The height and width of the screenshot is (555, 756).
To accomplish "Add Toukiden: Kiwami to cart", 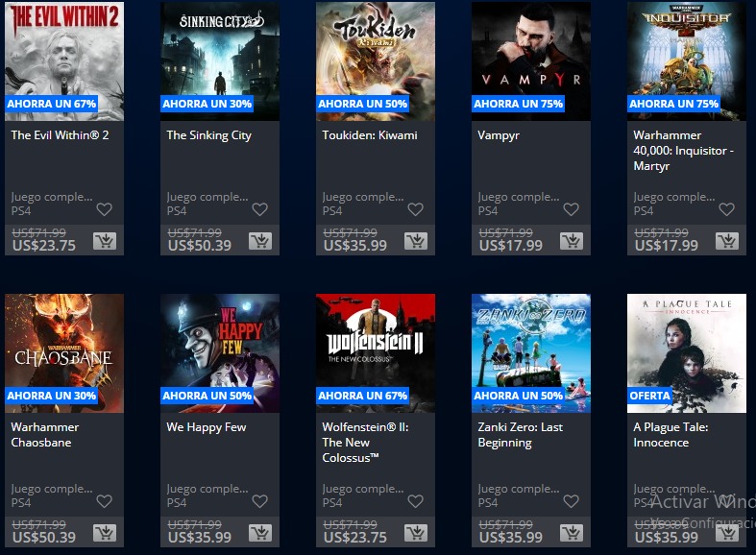I will click(x=416, y=241).
